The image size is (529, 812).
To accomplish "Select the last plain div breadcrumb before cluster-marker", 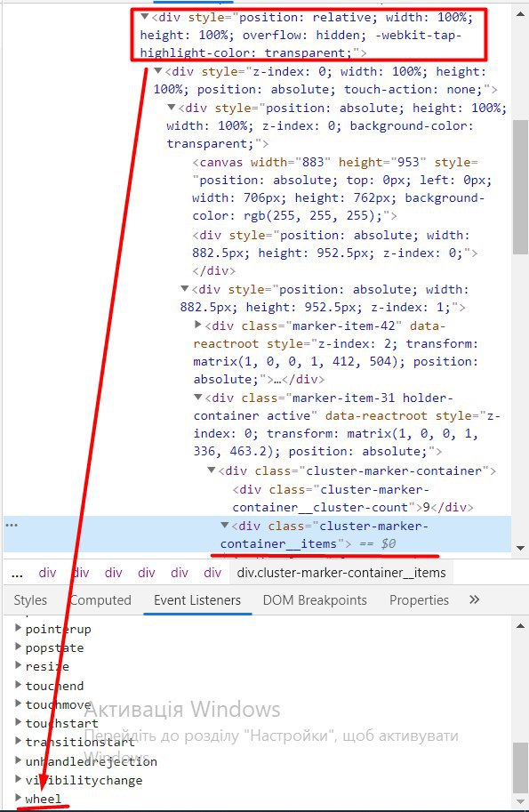I will (212, 573).
